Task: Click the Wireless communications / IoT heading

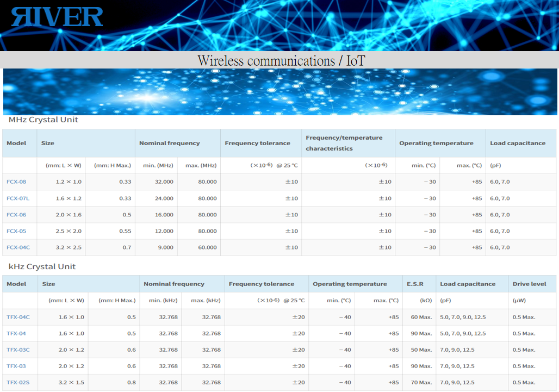Action: (x=281, y=60)
